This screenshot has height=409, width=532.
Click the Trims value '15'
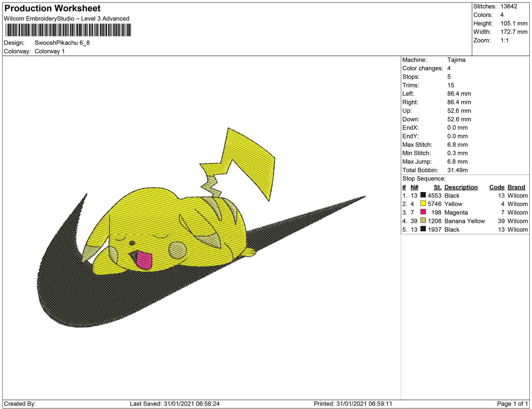[x=451, y=85]
